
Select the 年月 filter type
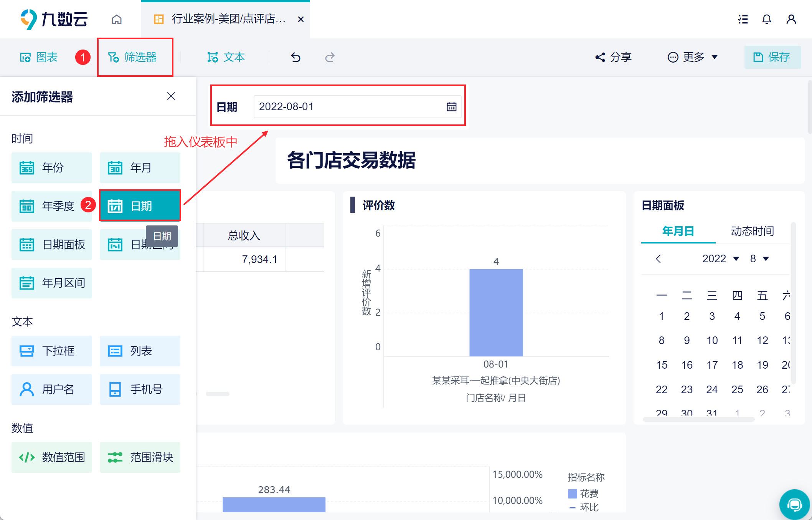[140, 168]
